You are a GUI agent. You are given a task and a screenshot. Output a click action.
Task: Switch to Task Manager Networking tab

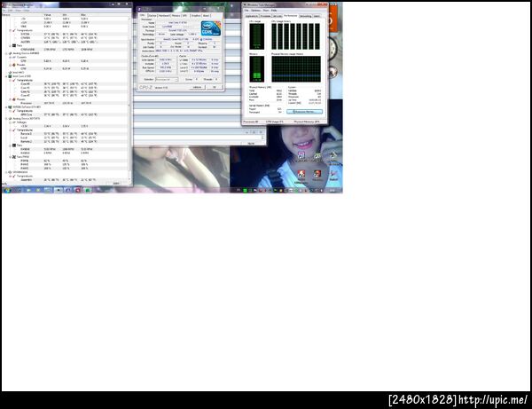(305, 16)
